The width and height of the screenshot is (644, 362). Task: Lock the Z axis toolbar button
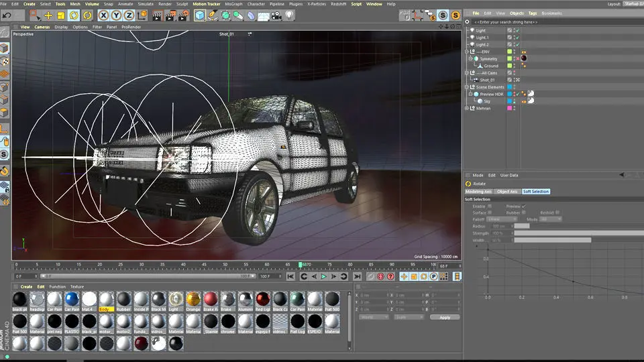click(128, 15)
